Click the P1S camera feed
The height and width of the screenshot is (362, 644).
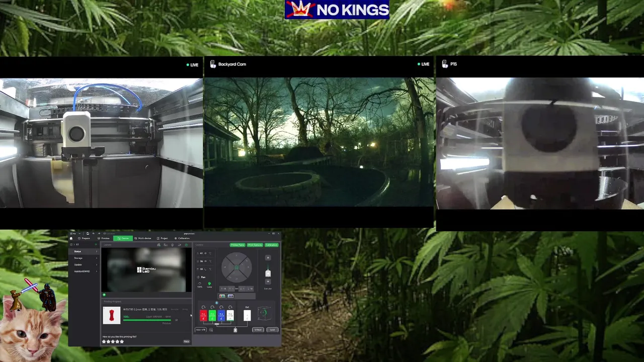540,143
